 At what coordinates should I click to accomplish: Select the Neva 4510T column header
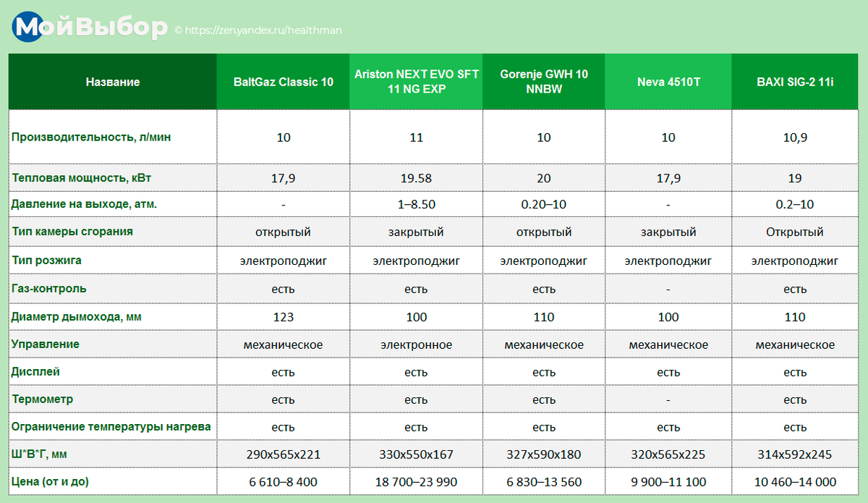click(x=668, y=82)
